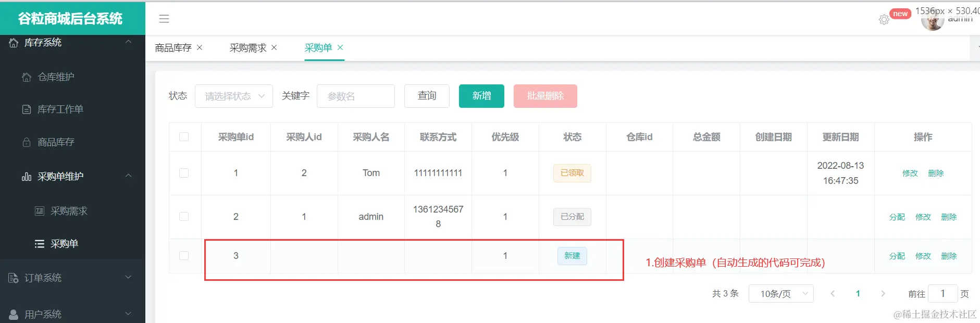Click the 2022-08-13 update date cell
This screenshot has width=980, height=323.
pos(840,173)
